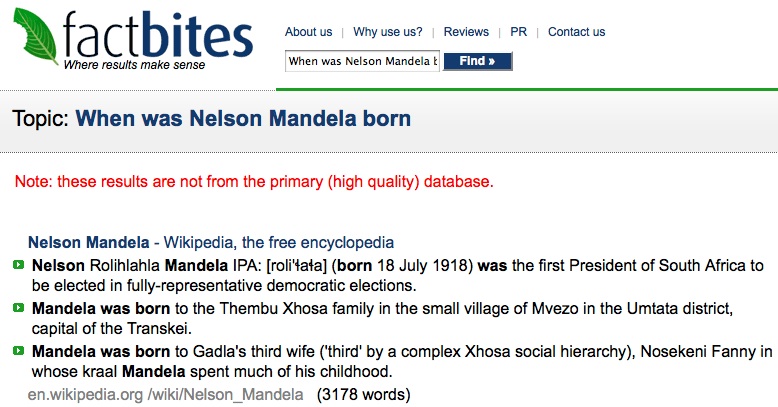Screen dimensions: 778x407
Task: Focus the search query input field
Action: coord(362,61)
